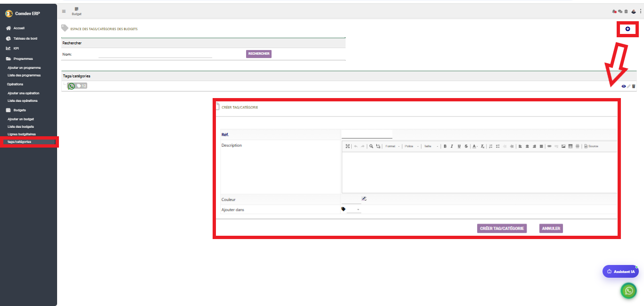Delete tag 12 with the trash icon
644x306 pixels.
tap(634, 86)
